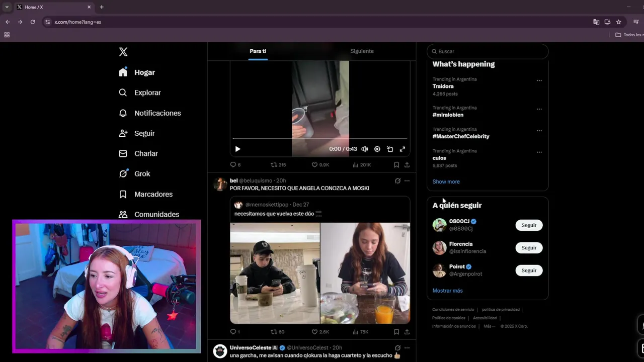Reload the page in browser
The width and height of the screenshot is (644, 362).
tap(33, 22)
